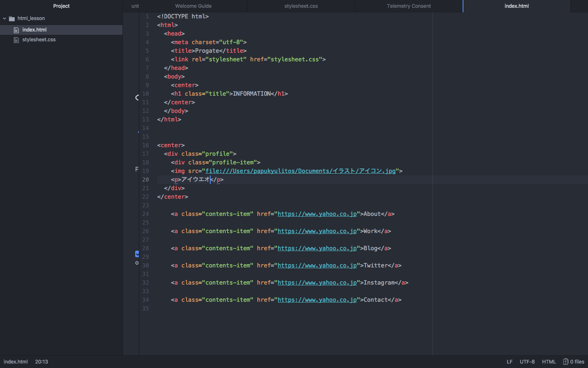This screenshot has height=368, width=588.
Task: Open the git changed files icon in status bar
Action: tap(566, 361)
